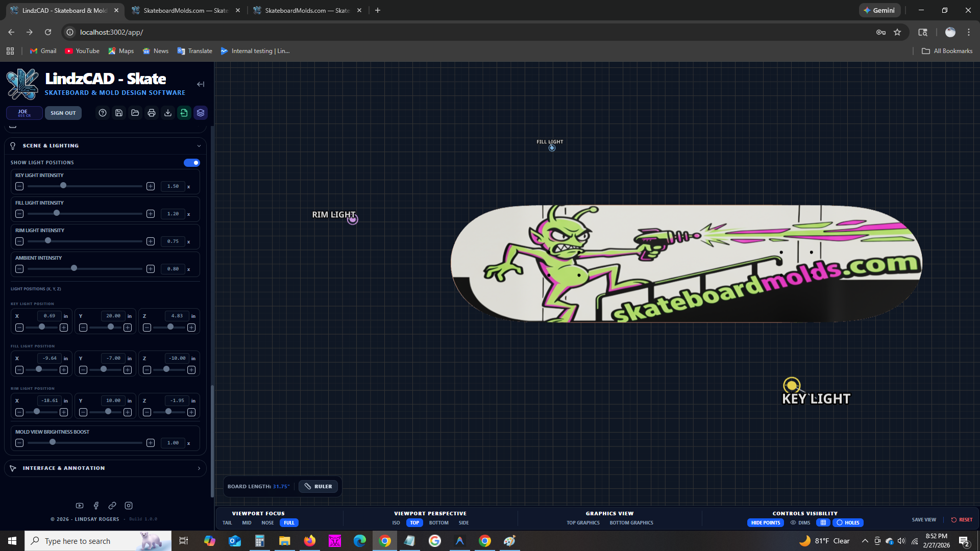Click the Save project icon

(x=119, y=113)
